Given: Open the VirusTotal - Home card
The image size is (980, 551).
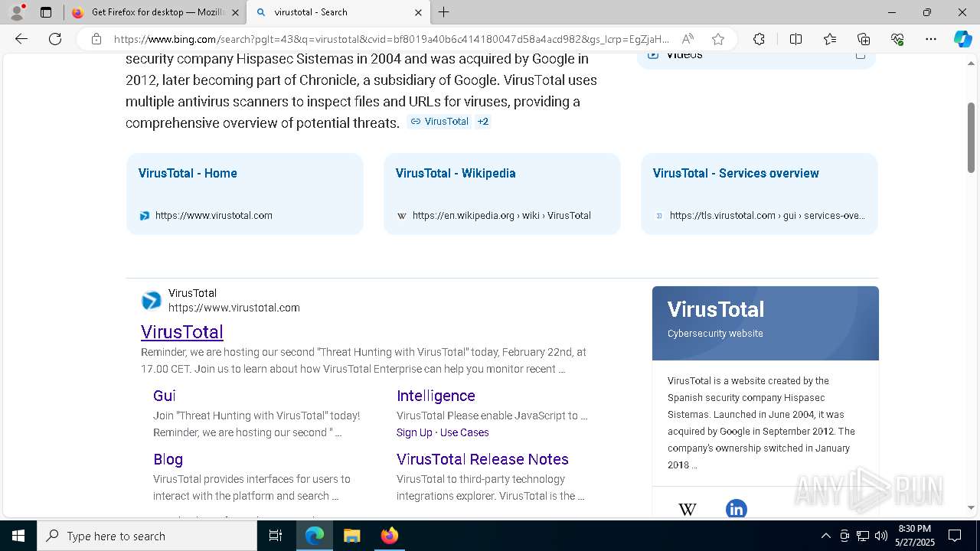Looking at the screenshot, I should 245,194.
